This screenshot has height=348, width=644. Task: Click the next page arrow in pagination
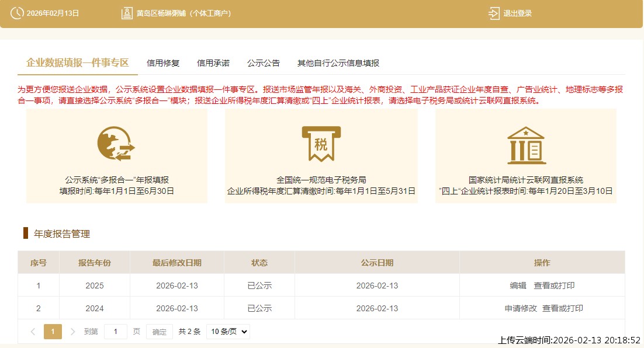72,331
